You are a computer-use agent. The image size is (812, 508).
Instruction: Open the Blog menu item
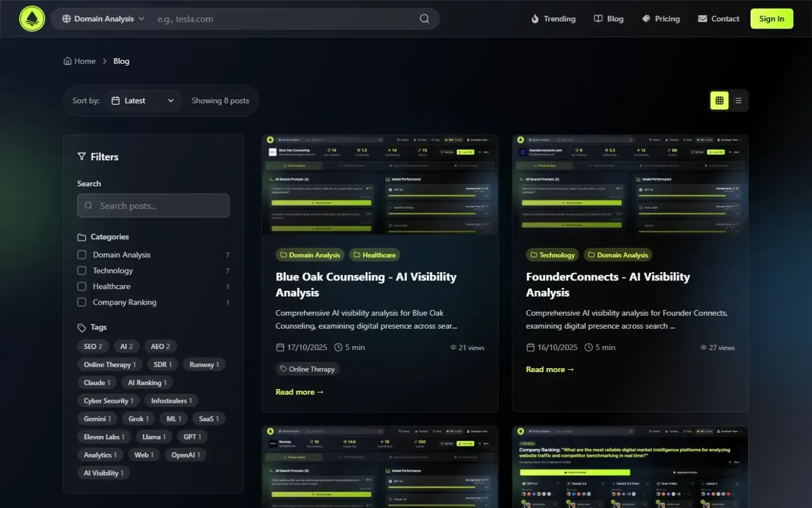pyautogui.click(x=608, y=19)
